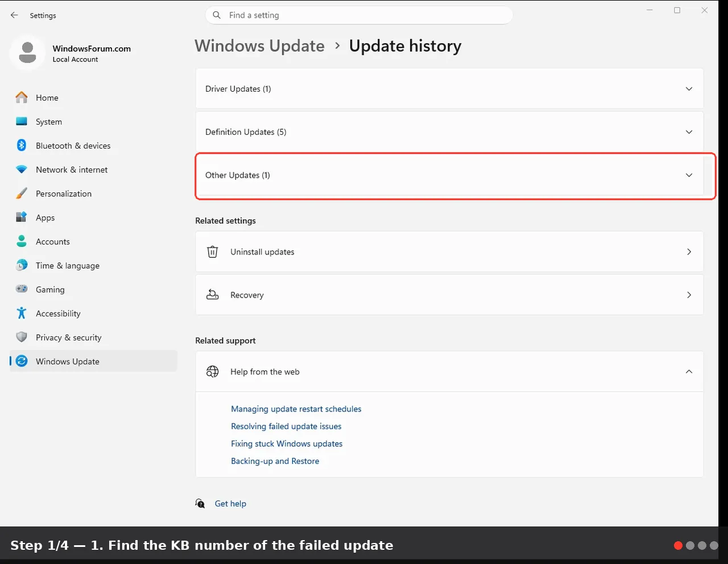Click the Network & internet wifi icon
The image size is (728, 564).
pyautogui.click(x=22, y=170)
